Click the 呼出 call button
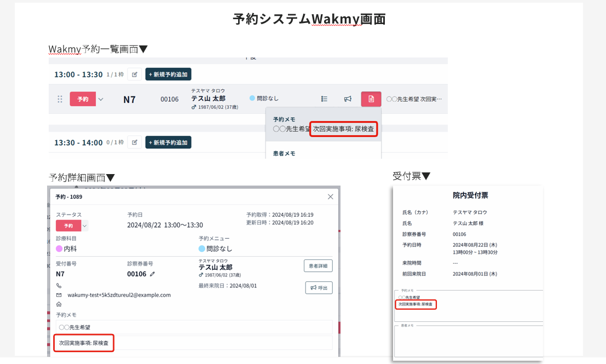The image size is (606, 364). point(319,288)
